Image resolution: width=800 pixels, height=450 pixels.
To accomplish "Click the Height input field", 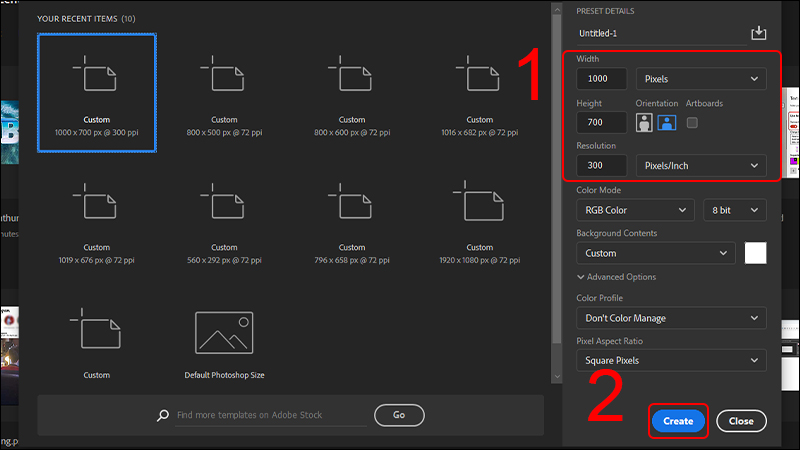I will tap(602, 122).
